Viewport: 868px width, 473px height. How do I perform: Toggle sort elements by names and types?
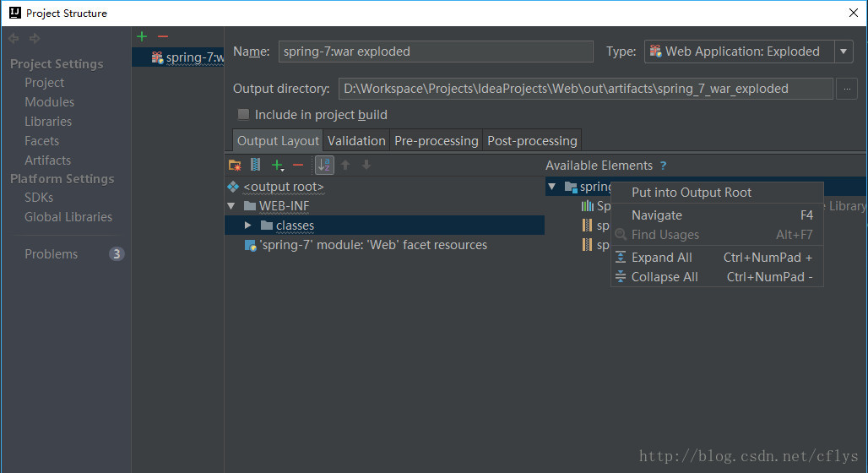click(x=324, y=165)
